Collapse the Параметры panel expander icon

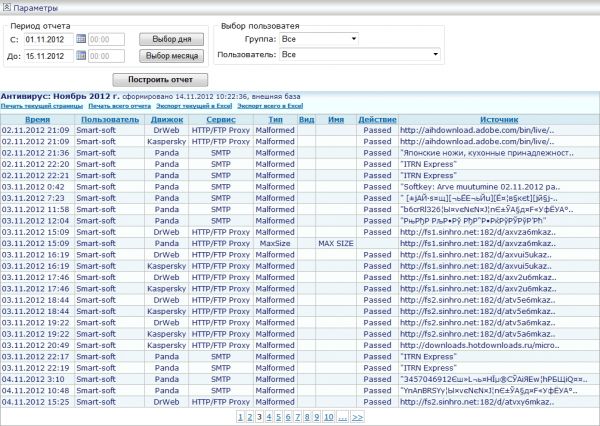pos(8,8)
